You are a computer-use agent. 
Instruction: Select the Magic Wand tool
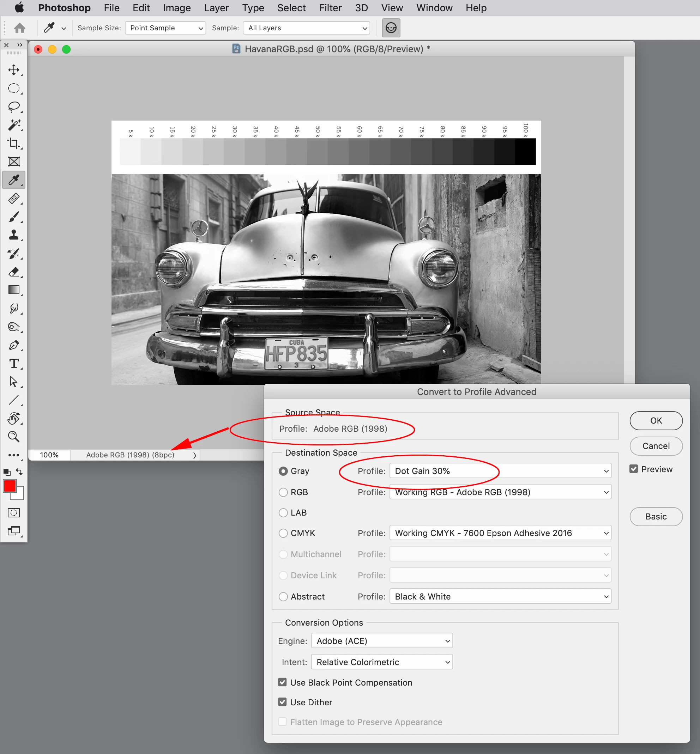[x=14, y=125]
